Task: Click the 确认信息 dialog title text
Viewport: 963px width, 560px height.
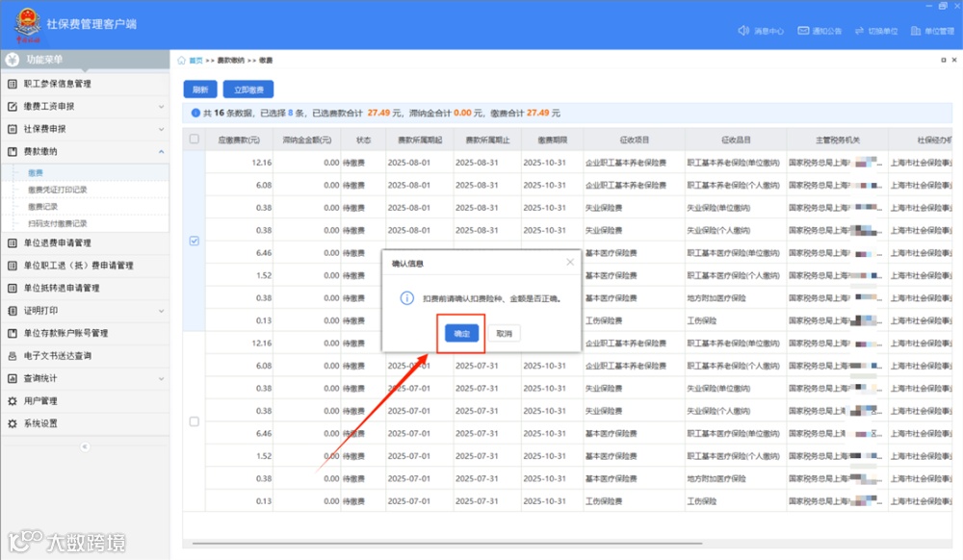Action: coord(407,263)
